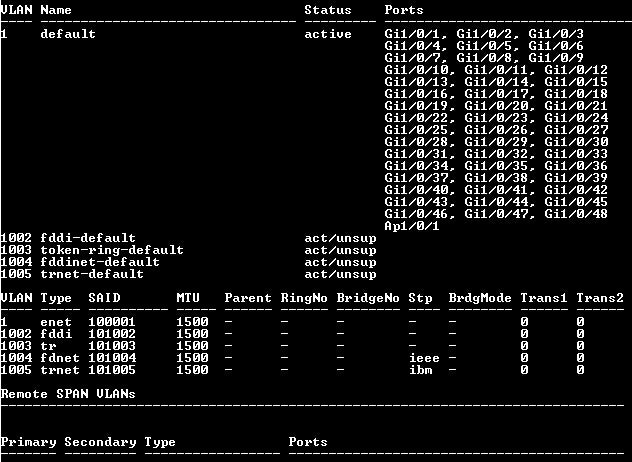Click port Gi1/0/35 entry

point(496,165)
